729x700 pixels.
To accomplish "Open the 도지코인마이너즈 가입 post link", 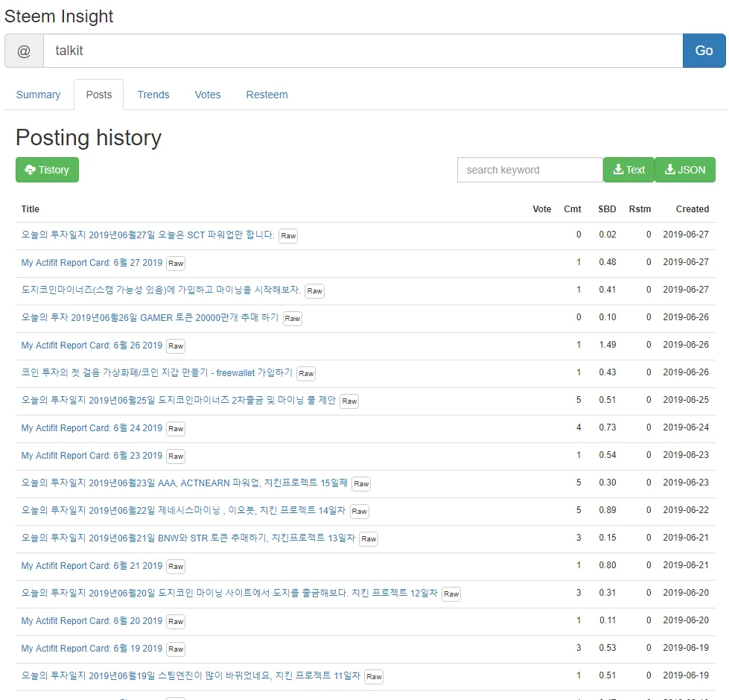I will click(x=161, y=290).
